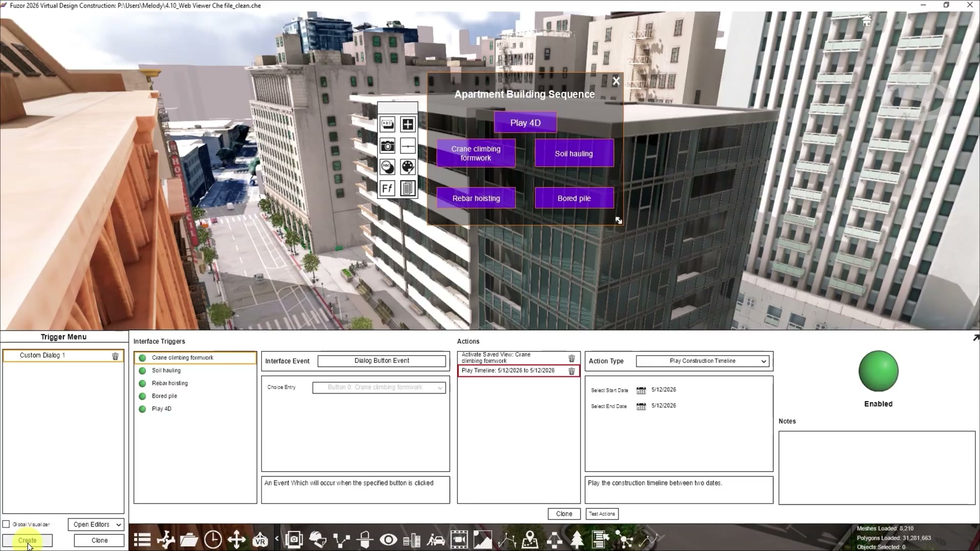980x551 pixels.
Task: Open the Choice Entry dropdown
Action: coord(379,388)
